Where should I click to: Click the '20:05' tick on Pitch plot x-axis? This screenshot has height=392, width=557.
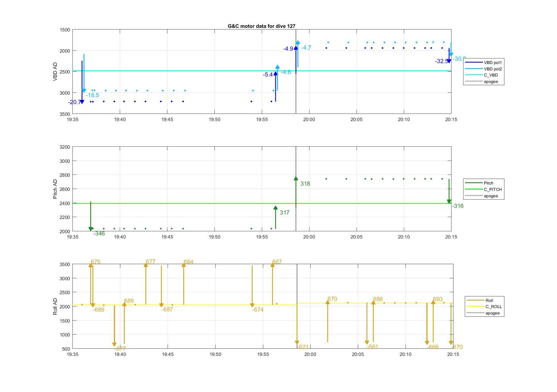click(356, 237)
